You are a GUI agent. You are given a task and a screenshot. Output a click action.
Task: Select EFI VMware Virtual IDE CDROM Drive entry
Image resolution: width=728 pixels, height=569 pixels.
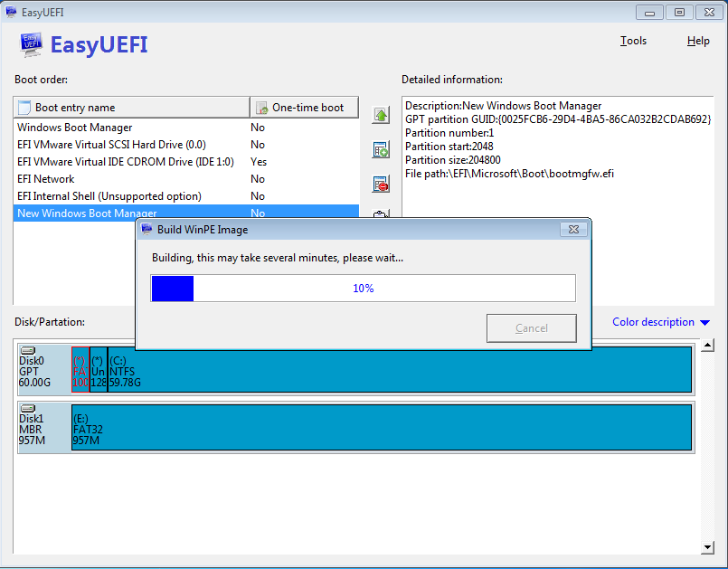click(x=186, y=162)
